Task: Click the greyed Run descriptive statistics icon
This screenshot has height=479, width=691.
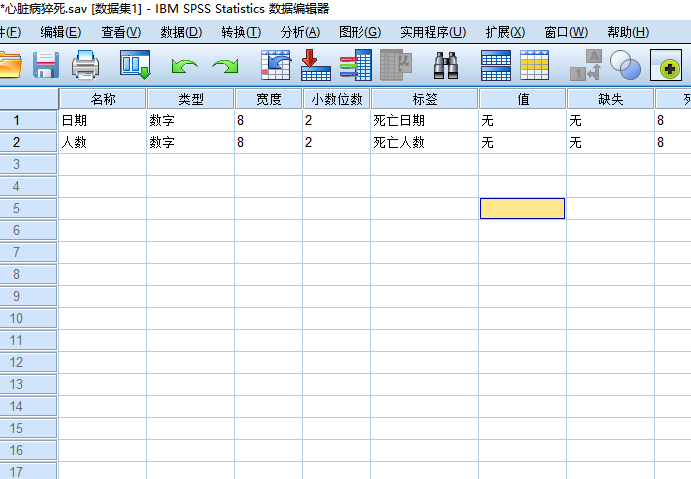Action: [396, 65]
